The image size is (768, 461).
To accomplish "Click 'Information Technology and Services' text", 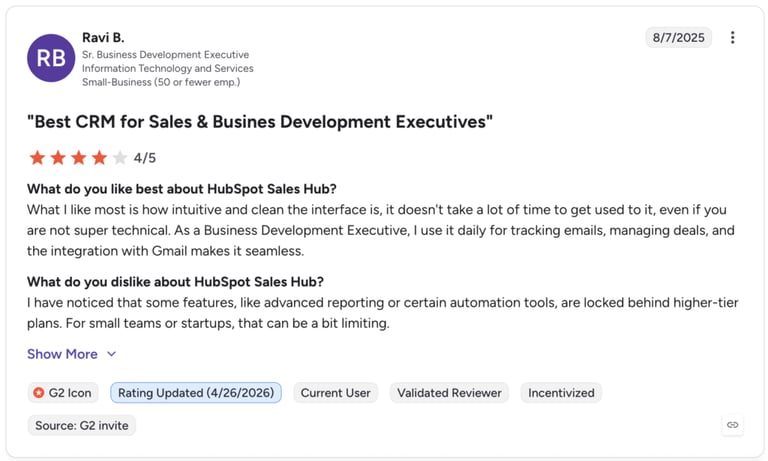I will point(168,68).
